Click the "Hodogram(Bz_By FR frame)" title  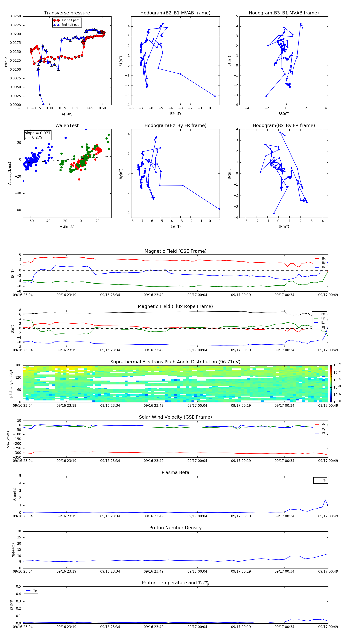point(175,125)
